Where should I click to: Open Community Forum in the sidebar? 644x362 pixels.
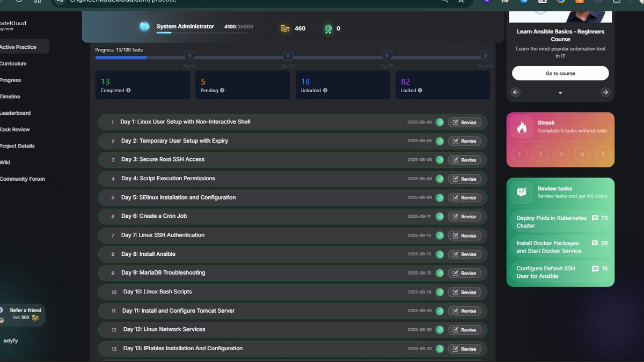pos(23,179)
